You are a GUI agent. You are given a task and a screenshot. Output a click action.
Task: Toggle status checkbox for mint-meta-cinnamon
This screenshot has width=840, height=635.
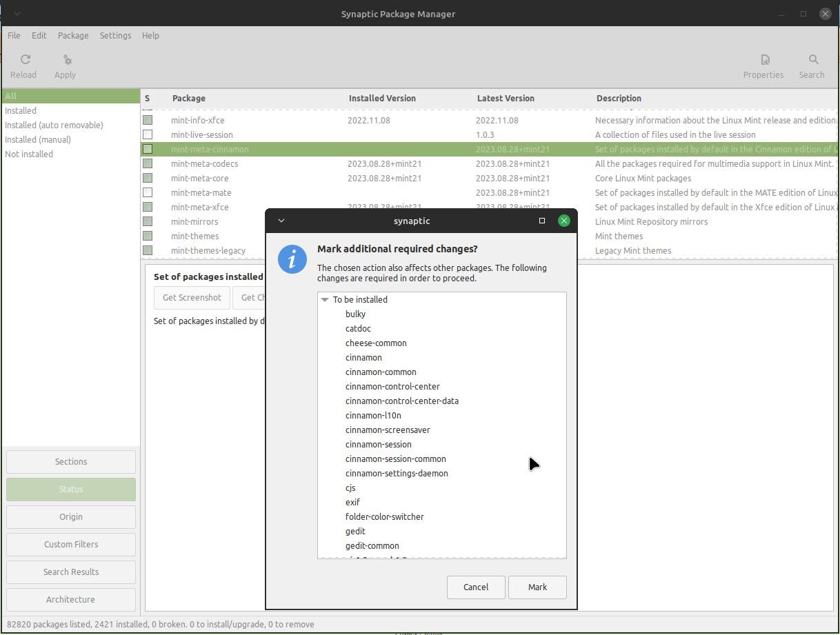point(148,149)
